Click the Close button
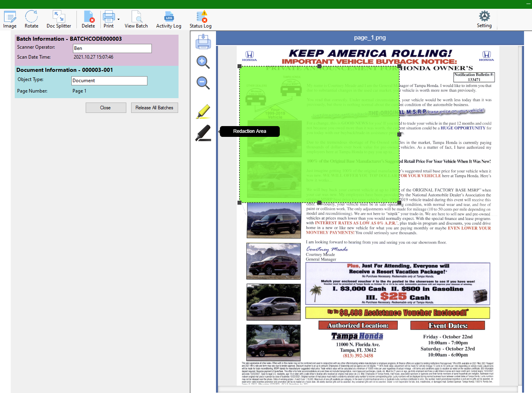 pos(106,108)
